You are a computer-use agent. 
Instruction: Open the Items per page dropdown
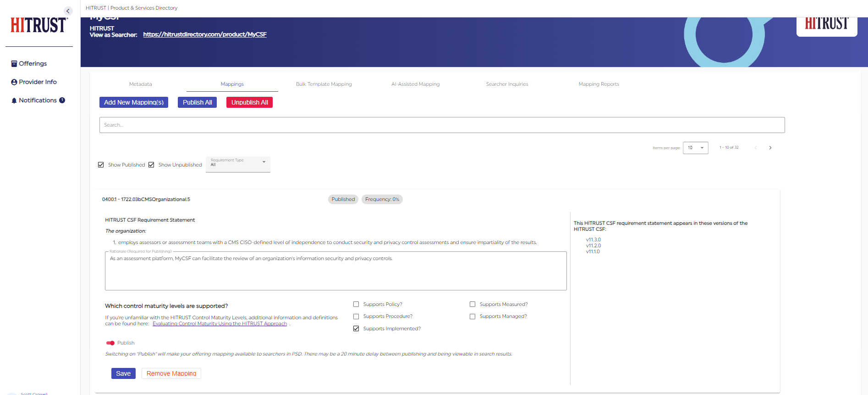695,148
